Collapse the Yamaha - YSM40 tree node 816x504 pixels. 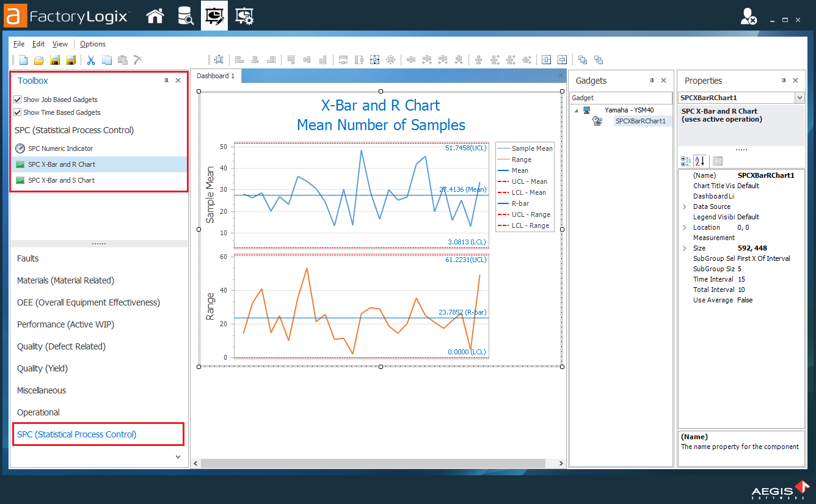[x=576, y=110]
